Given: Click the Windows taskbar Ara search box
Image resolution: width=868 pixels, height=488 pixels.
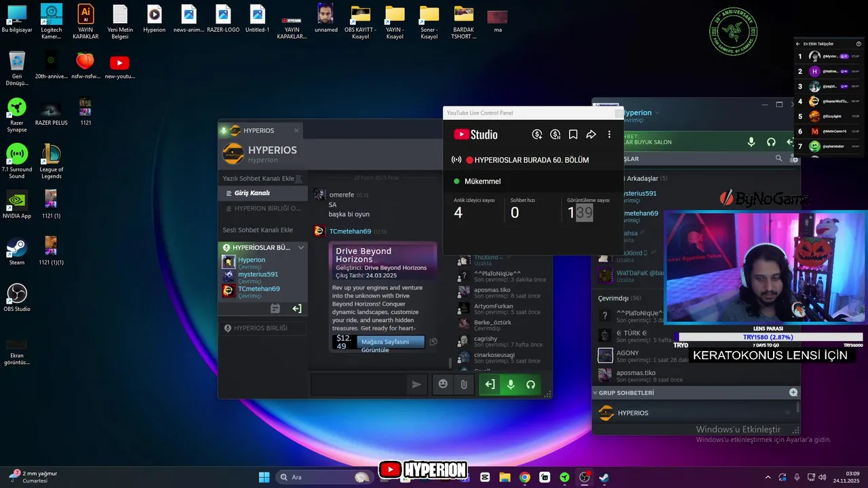Looking at the screenshot, I should coord(324,477).
